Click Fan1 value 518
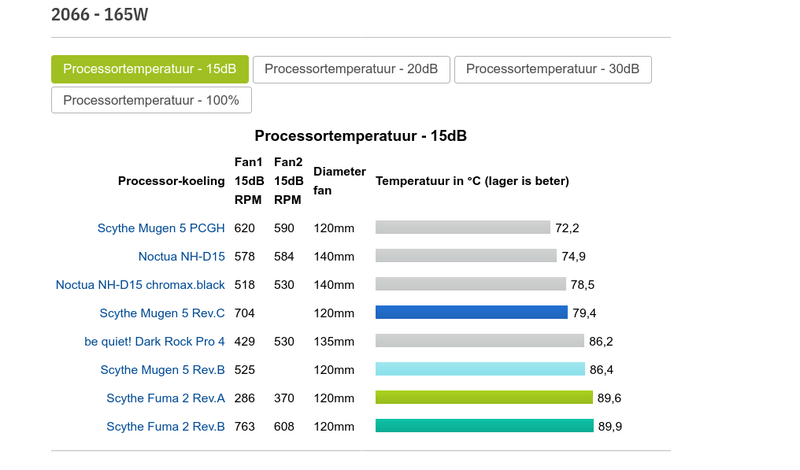800x470 pixels. 244,285
